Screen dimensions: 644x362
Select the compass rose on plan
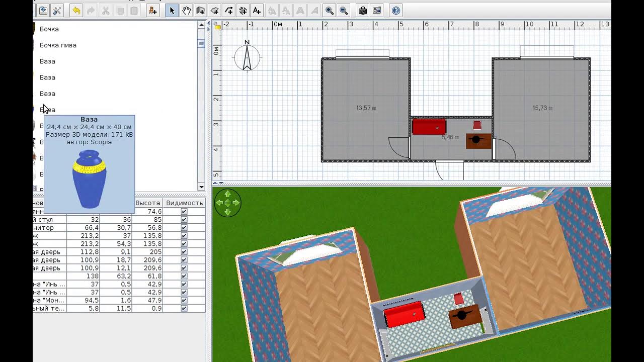pyautogui.click(x=247, y=56)
